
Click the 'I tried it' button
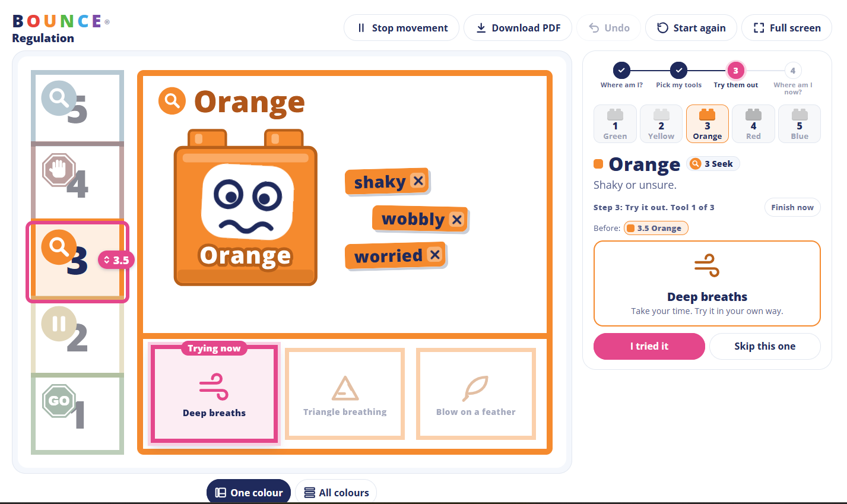pos(649,346)
